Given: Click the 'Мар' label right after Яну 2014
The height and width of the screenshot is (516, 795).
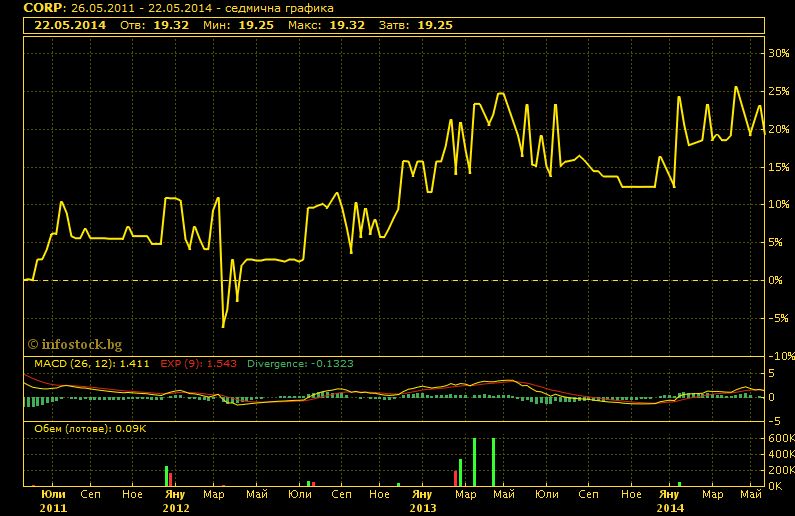Looking at the screenshot, I should [x=712, y=494].
